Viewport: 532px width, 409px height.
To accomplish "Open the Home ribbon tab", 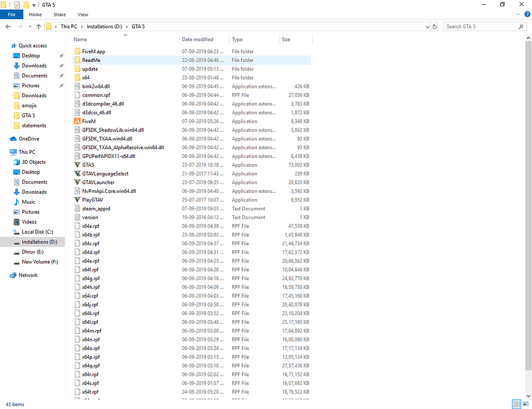I will click(x=35, y=15).
